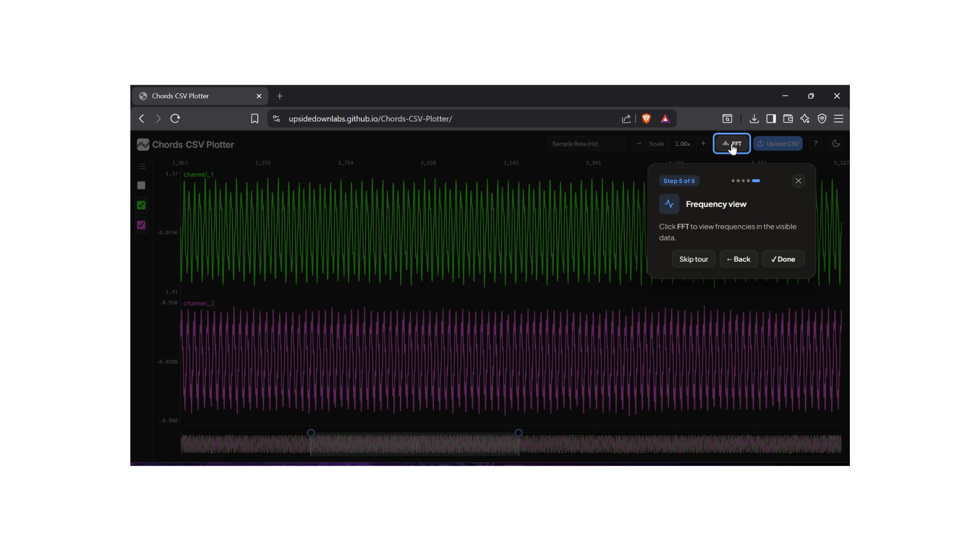
Task: Toggle the browser sidebar panel icon
Action: 771,119
